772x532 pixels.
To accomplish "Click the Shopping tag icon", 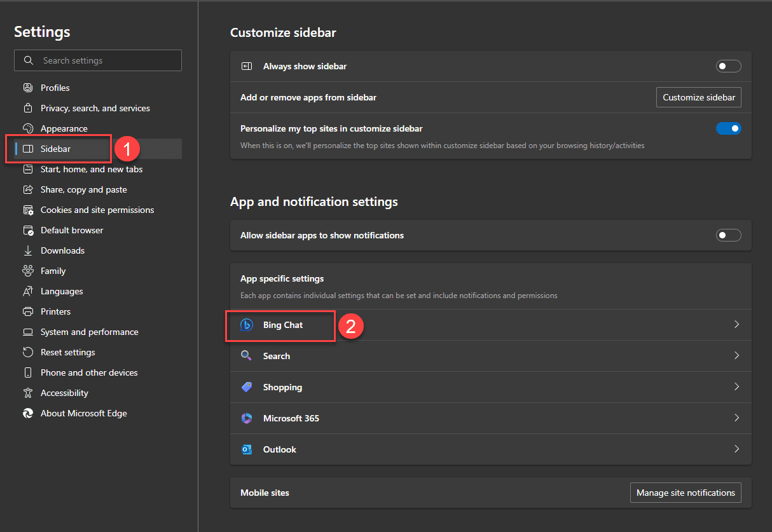I will point(247,387).
